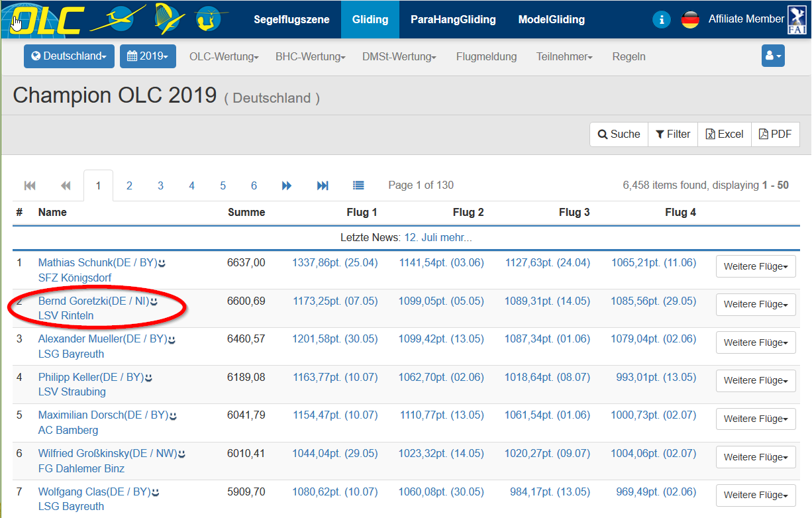Expand the DMSt-Wertung menu
Screen dimensions: 812x518
click(399, 57)
